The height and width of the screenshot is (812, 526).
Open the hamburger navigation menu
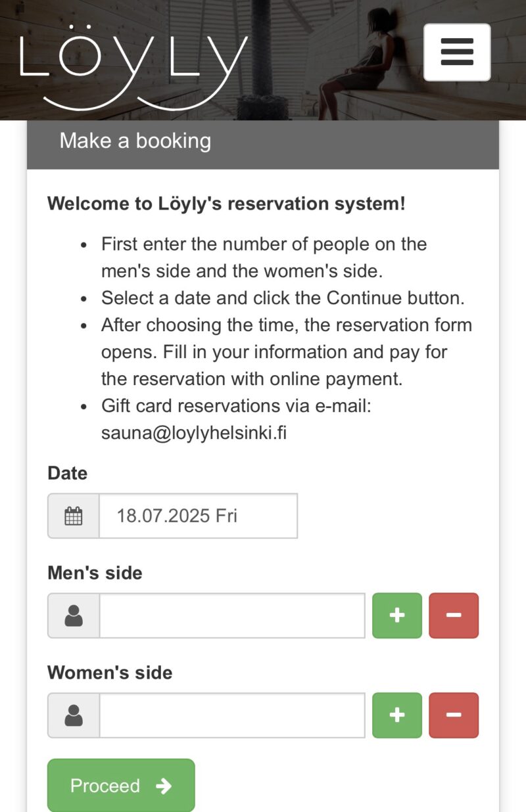coord(457,53)
